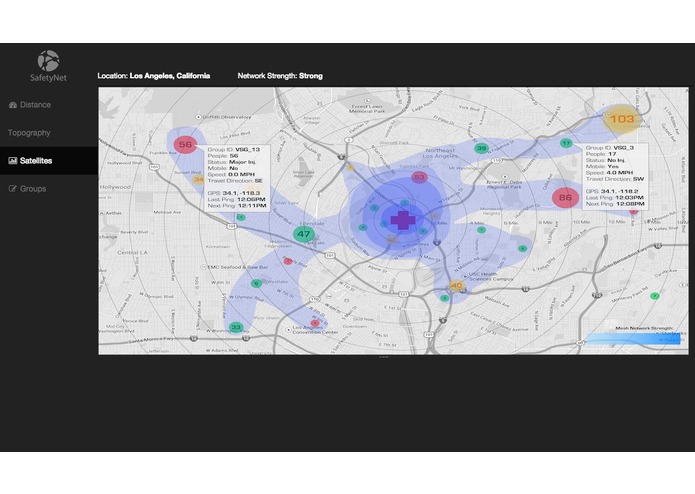Select the red marker near Convention Center
Viewport: 695px width, 494px height.
[315, 323]
